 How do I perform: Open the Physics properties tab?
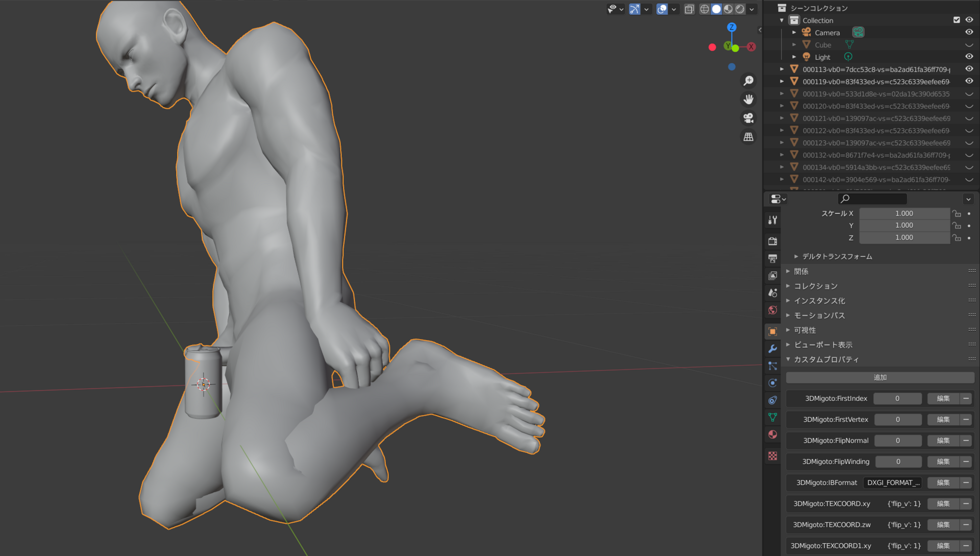(772, 383)
